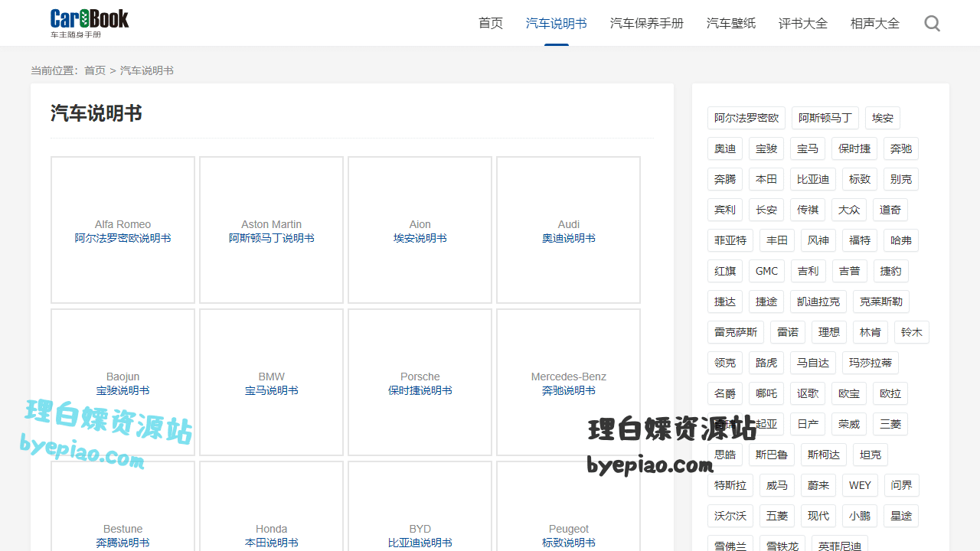Viewport: 980px width, 551px height.
Task: Select the 丰田 sidebar tag
Action: click(777, 240)
